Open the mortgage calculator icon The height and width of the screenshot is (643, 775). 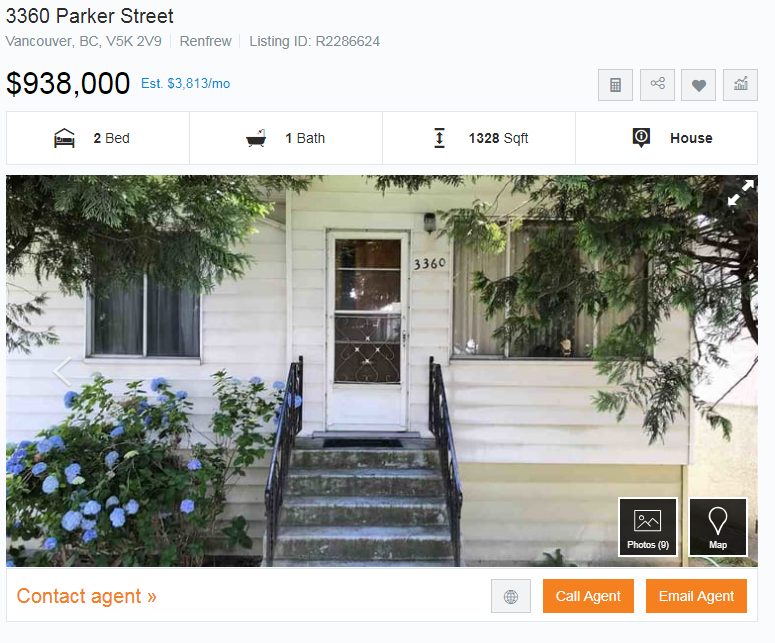pos(615,85)
